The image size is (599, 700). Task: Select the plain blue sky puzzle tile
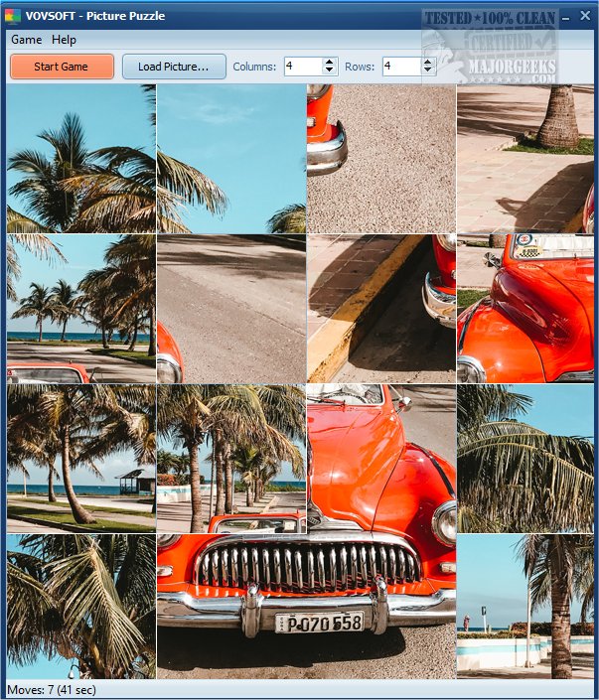pyautogui.click(x=231, y=159)
